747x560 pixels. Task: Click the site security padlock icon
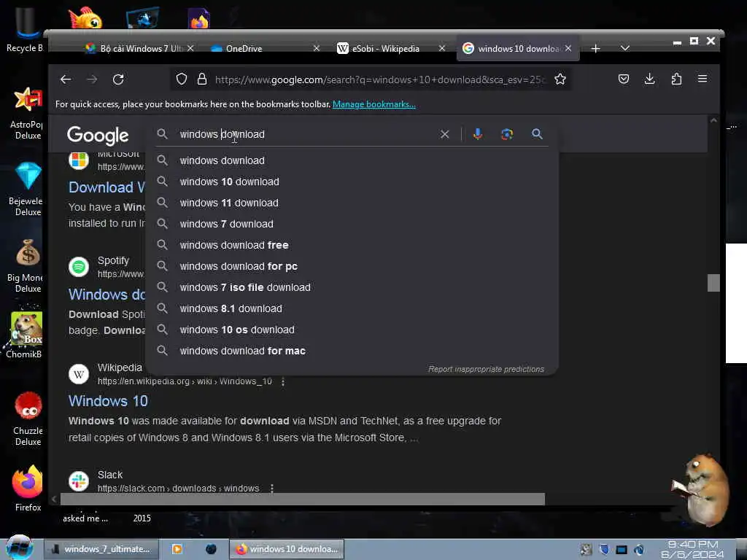[x=202, y=79]
